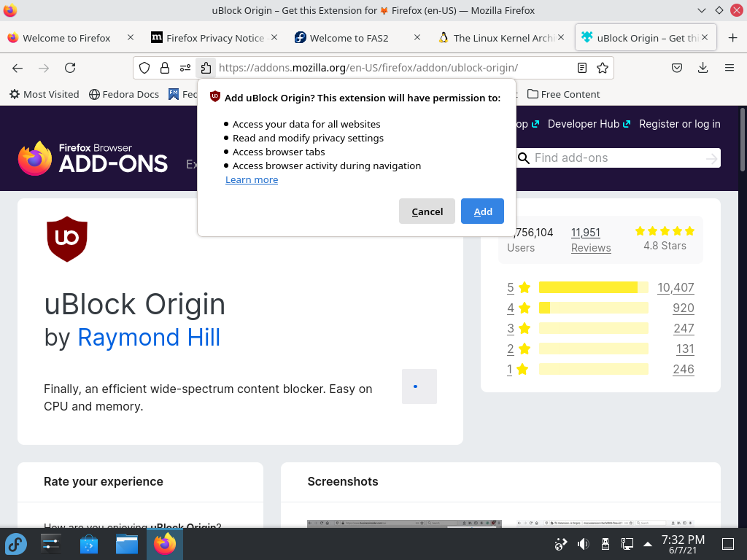Image resolution: width=747 pixels, height=560 pixels.
Task: Open Save to Pocket icon
Action: [676, 68]
